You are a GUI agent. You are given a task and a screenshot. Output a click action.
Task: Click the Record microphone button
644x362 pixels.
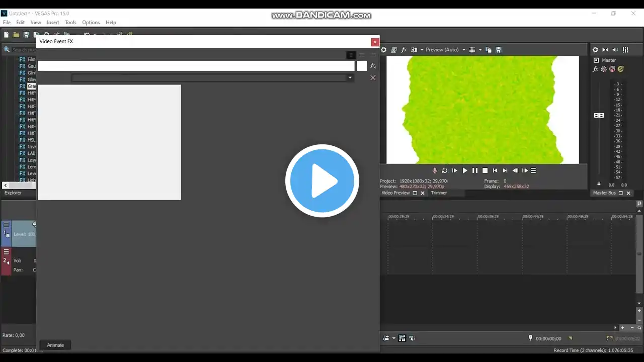pos(435,170)
